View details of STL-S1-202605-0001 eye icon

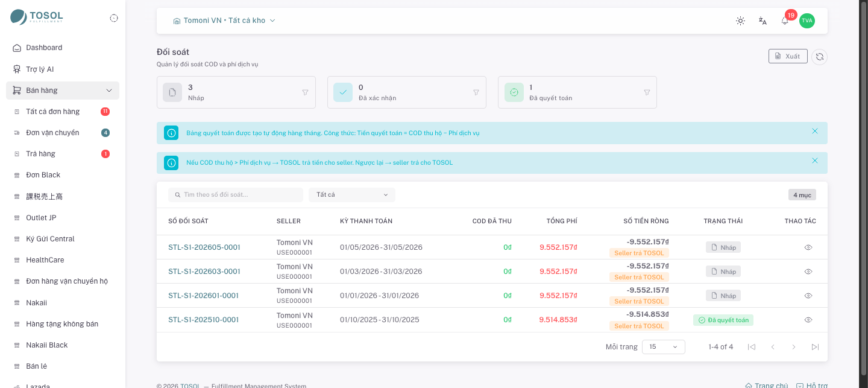click(x=808, y=247)
